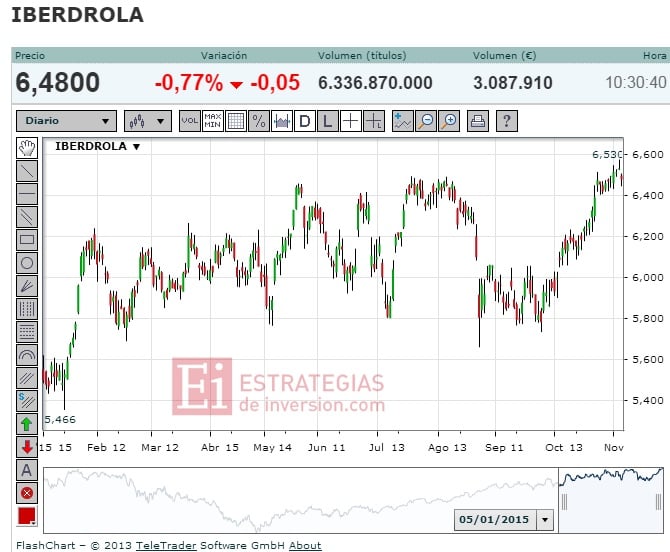Expand the IBERDROLA series menu arrow

tap(136, 147)
